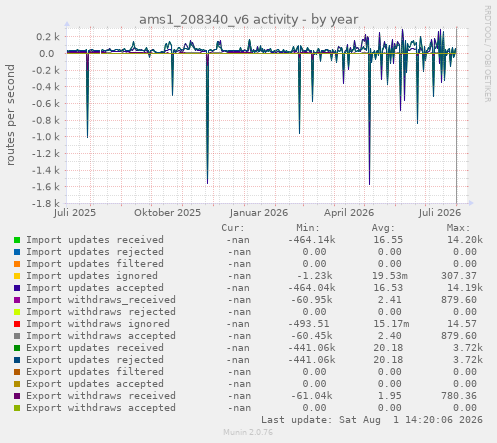Click the 'April 2026' x-axis label
The height and width of the screenshot is (443, 497).
coord(349,213)
